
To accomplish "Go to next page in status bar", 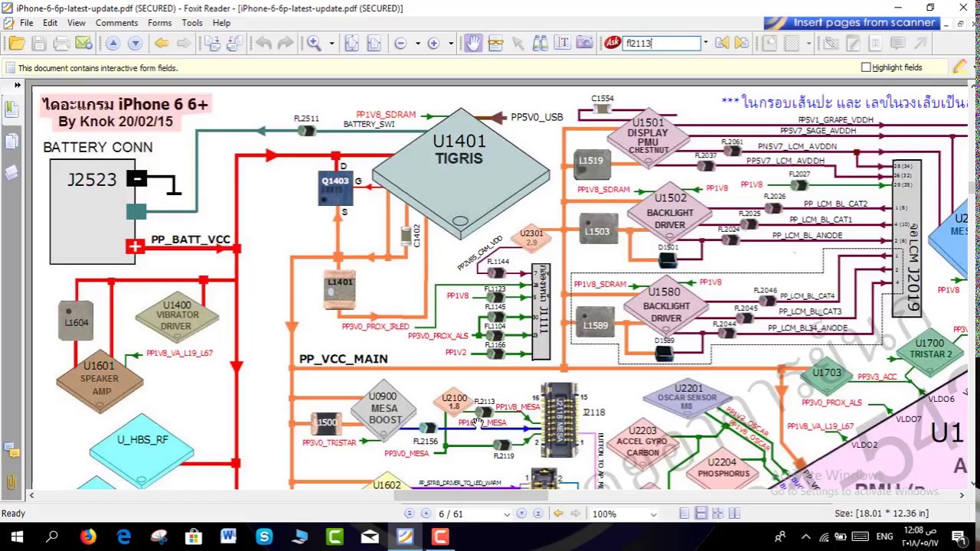I will coord(522,514).
